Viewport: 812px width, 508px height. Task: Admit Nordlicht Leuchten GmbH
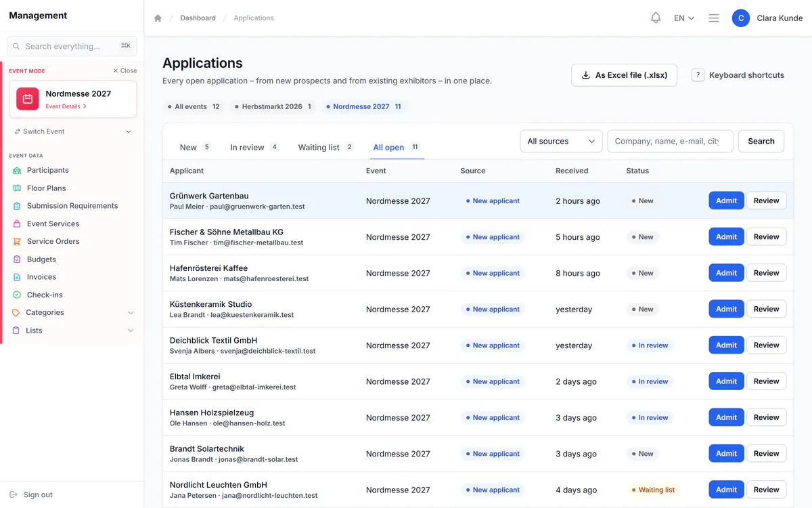726,490
